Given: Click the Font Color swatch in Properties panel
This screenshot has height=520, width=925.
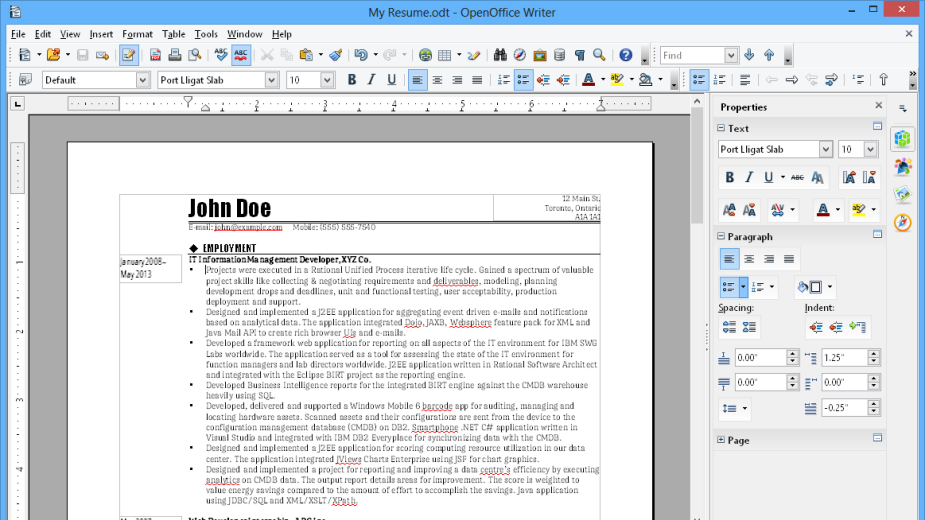Looking at the screenshot, I should [x=822, y=210].
